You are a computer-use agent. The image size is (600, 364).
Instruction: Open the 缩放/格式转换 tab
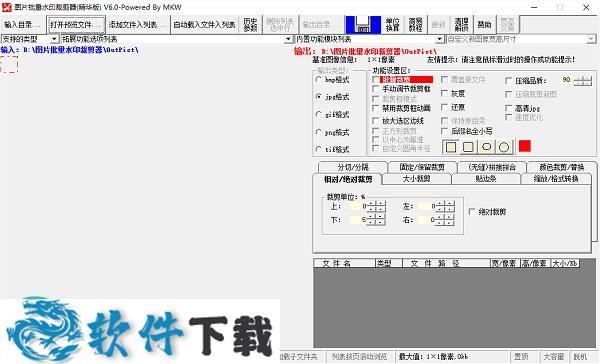point(556,179)
